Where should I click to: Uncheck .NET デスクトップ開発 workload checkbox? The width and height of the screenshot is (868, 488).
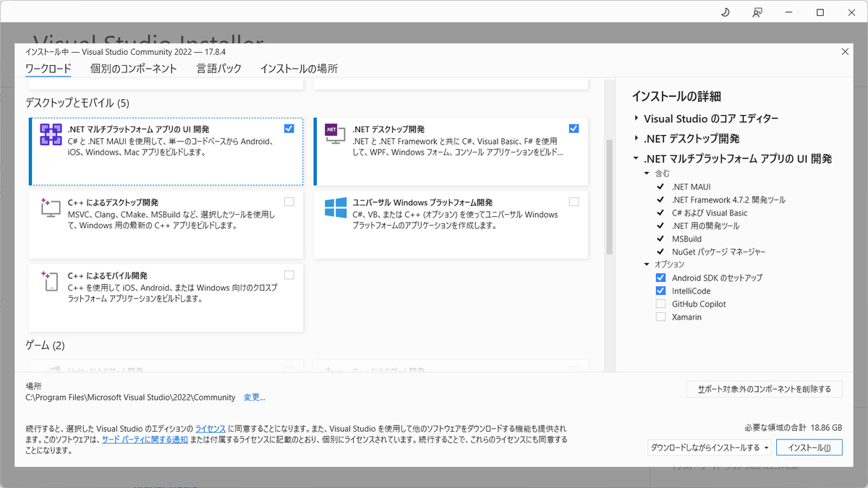(574, 129)
